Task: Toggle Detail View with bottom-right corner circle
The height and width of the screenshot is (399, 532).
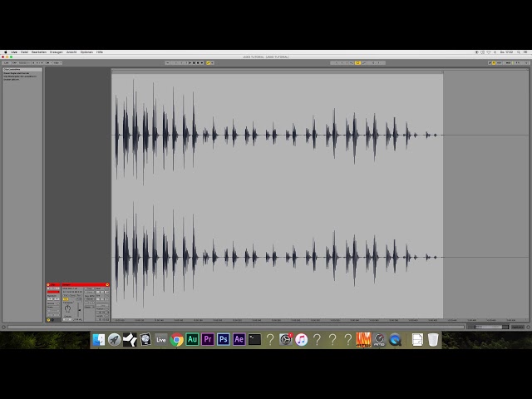Action: tap(529, 327)
